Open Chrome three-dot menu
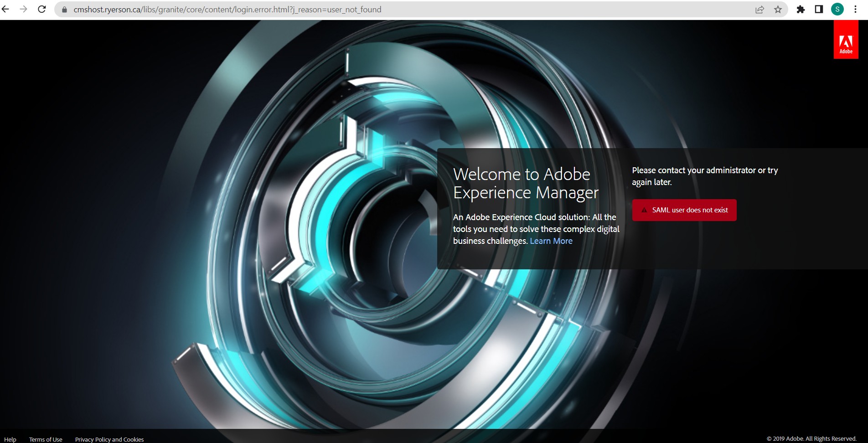 pos(855,10)
